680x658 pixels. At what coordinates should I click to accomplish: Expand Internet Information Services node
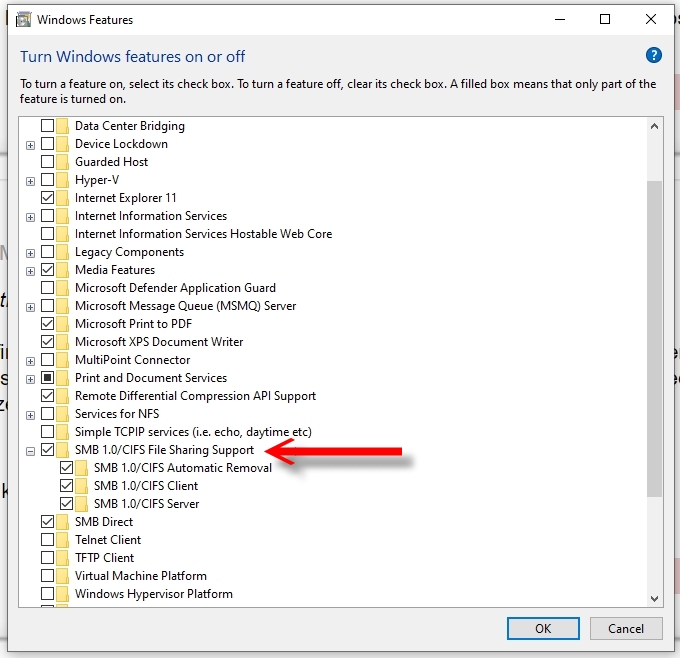click(x=30, y=217)
